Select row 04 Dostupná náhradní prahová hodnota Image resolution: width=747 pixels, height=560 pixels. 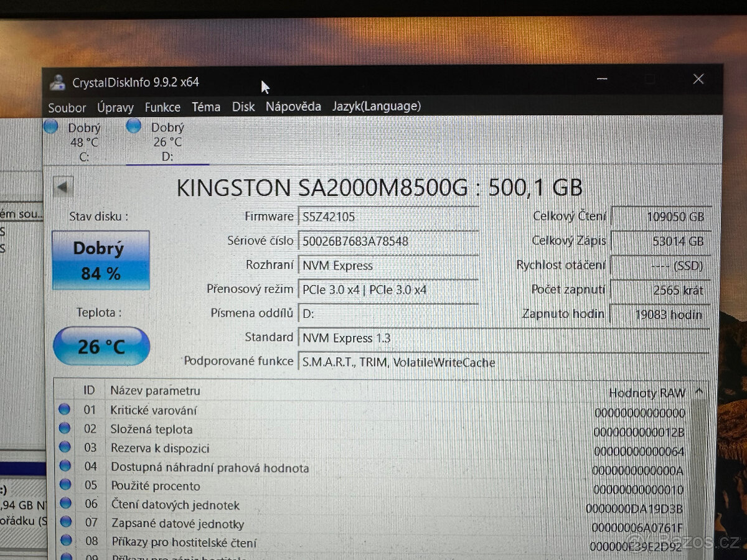372,467
